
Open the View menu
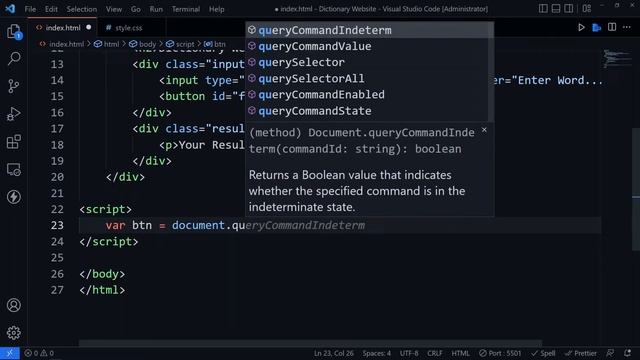pos(114,9)
